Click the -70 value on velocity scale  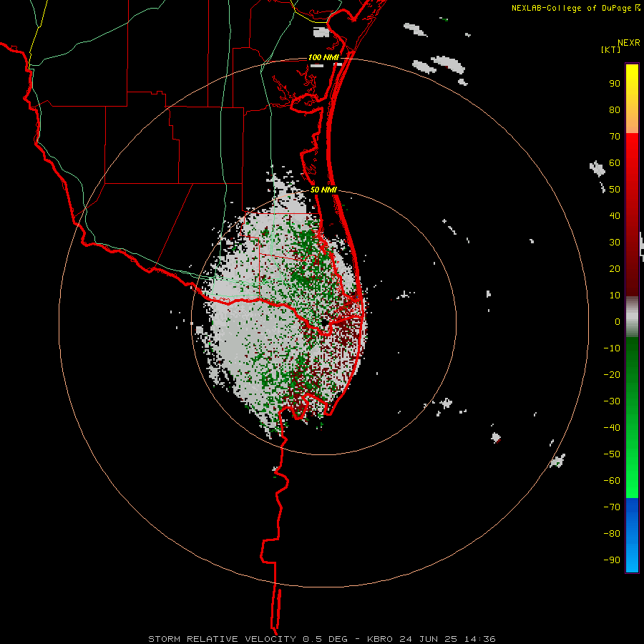612,507
